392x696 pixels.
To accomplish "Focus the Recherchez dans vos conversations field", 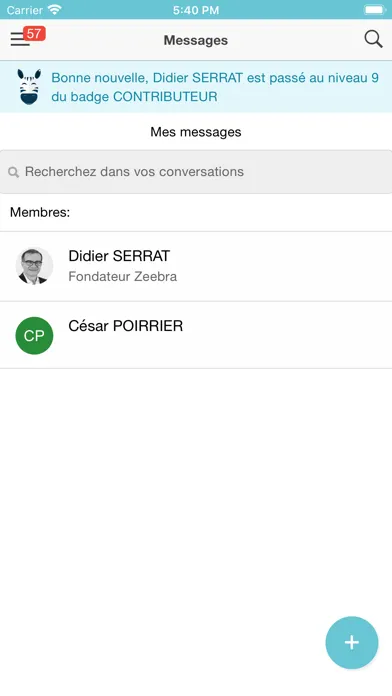I will point(196,172).
